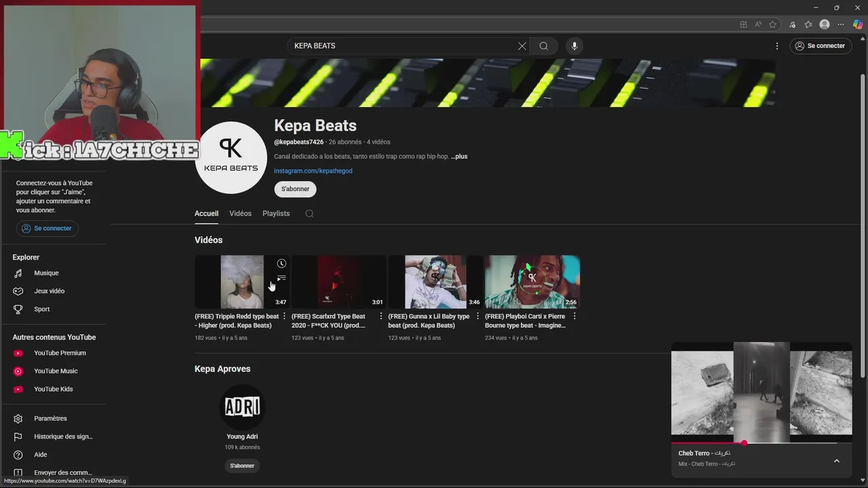
Task: Open options menu for Scarlxrd video
Action: [381, 317]
